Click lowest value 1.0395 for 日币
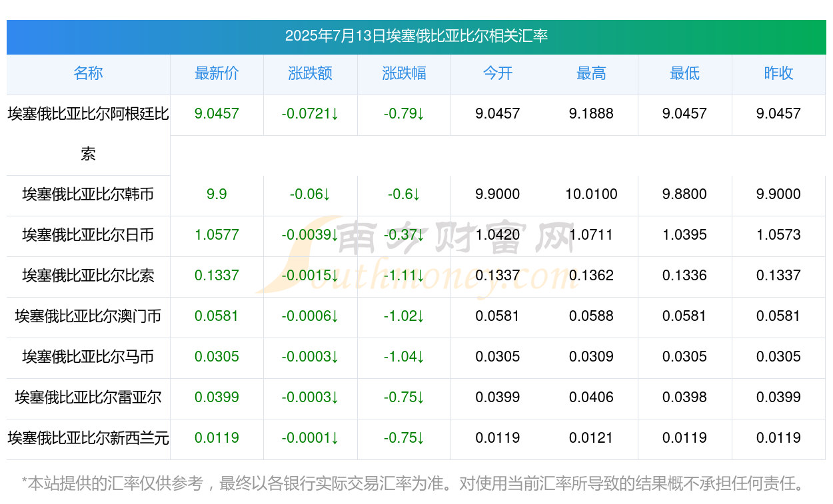 click(684, 235)
